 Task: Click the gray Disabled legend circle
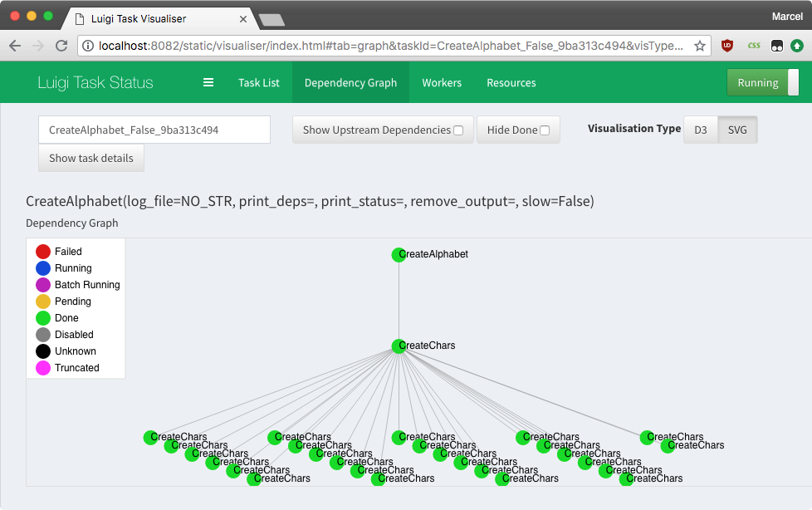43,334
